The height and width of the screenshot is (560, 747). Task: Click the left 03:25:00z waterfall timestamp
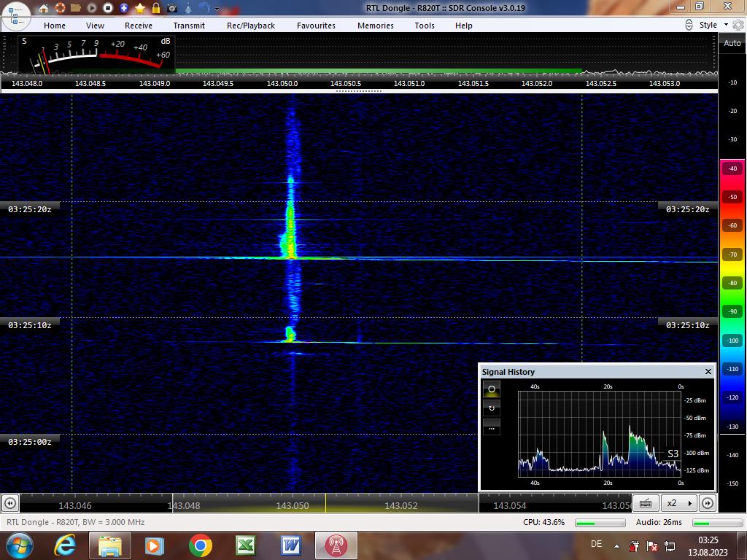pyautogui.click(x=29, y=441)
